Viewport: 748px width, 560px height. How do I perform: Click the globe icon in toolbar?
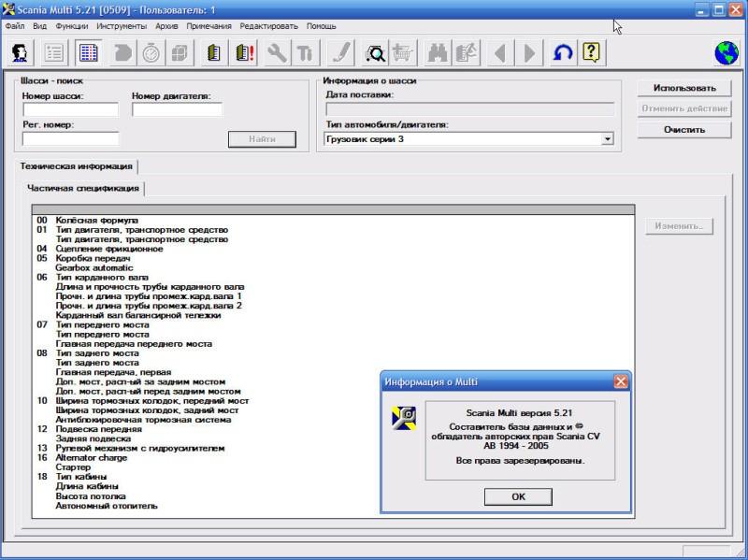click(x=726, y=53)
